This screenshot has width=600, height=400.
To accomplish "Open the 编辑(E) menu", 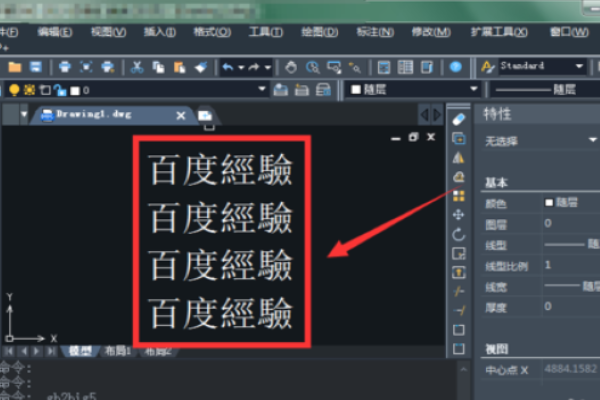I will tap(55, 32).
